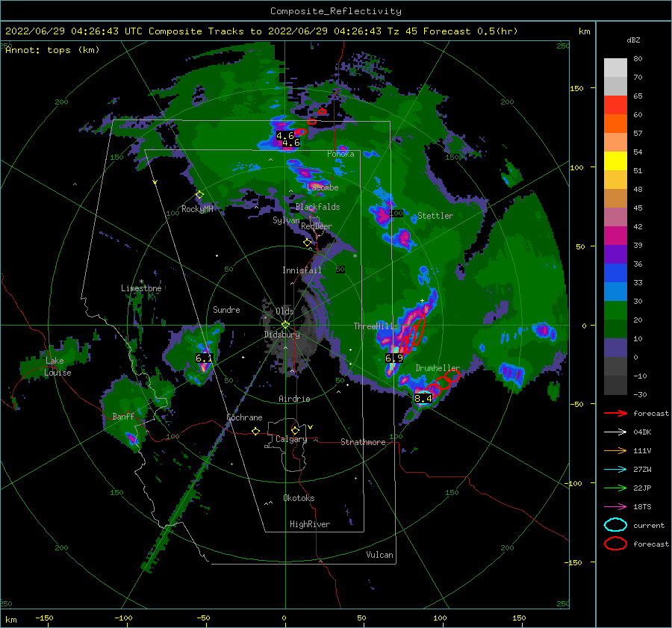Select the Didsbury label
Screen dimensions: 672x628
point(281,335)
